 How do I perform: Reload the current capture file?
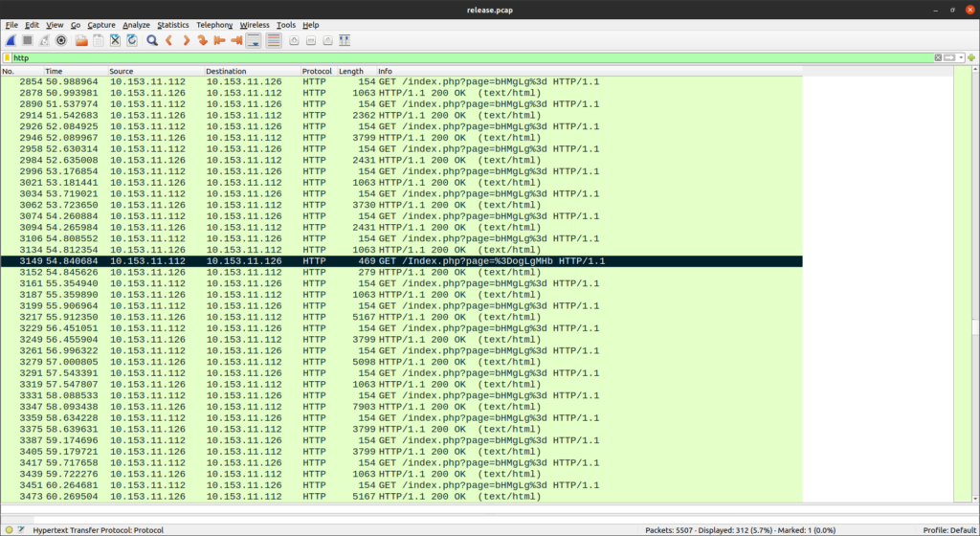[x=131, y=41]
